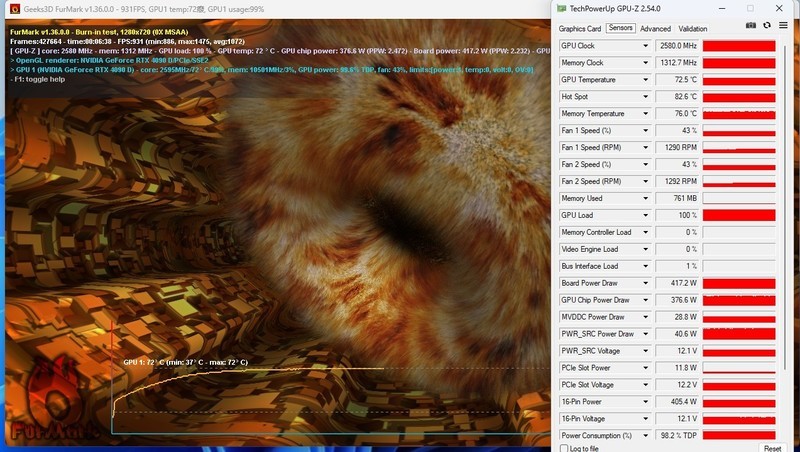Click the GPU Clock red history graph

point(739,46)
